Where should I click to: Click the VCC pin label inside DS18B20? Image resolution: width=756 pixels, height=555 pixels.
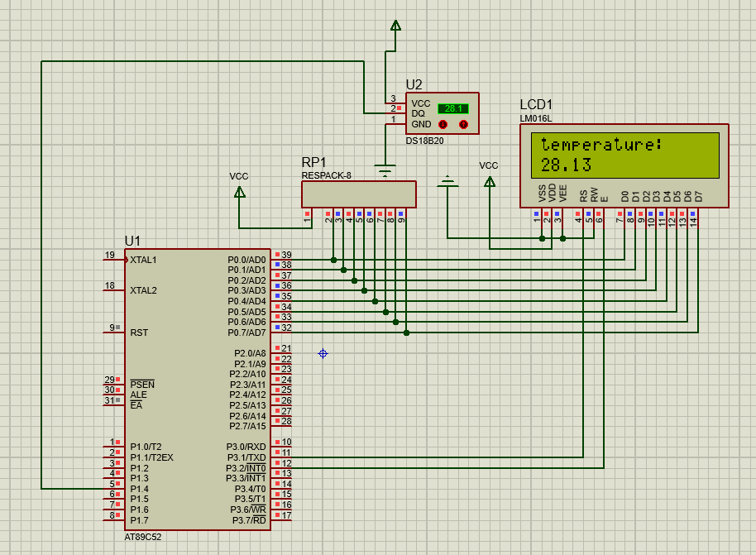click(420, 103)
